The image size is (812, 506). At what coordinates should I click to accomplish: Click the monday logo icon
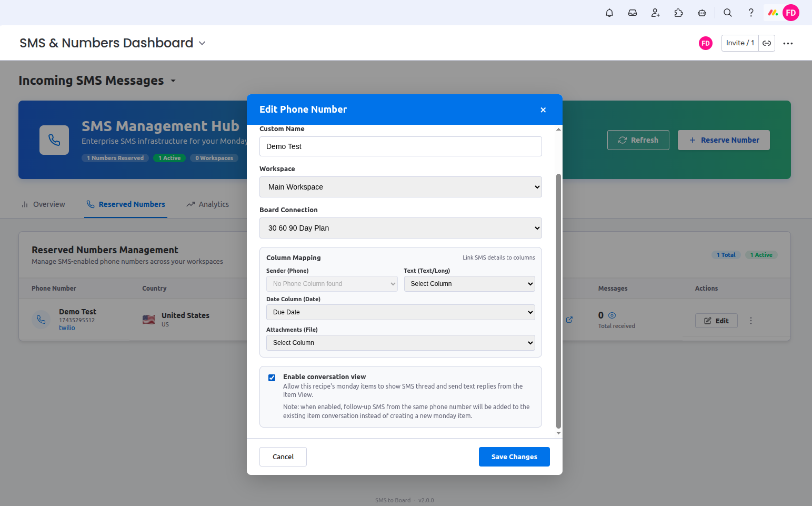click(x=773, y=13)
